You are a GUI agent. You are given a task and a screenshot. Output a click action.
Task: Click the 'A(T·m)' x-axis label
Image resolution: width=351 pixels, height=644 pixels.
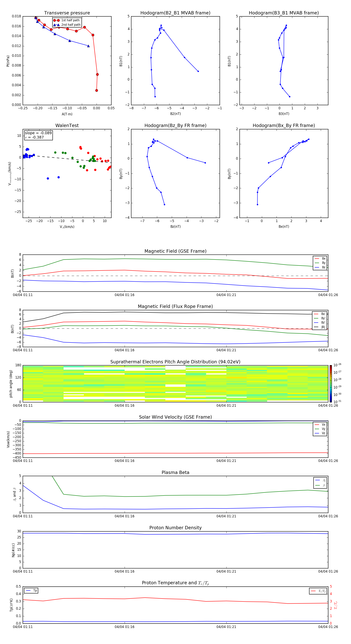(x=67, y=114)
